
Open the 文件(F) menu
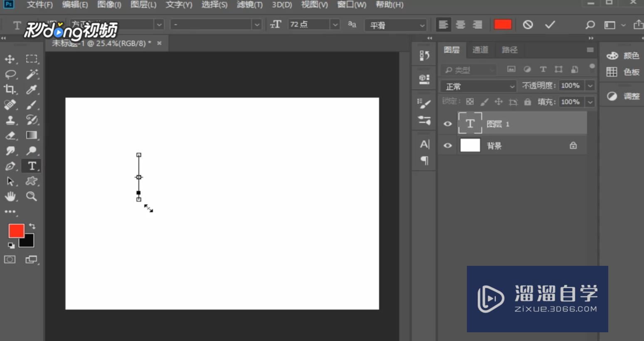39,5
